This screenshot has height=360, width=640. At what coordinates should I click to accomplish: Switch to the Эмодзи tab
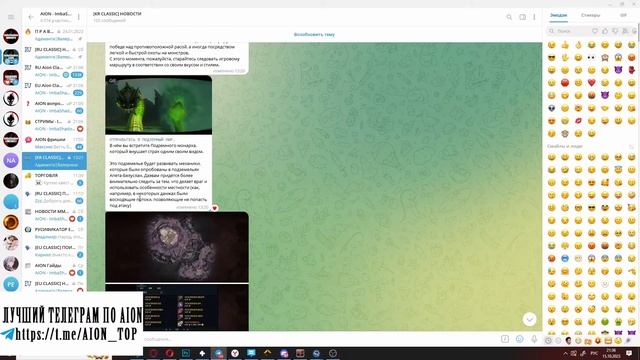click(x=558, y=15)
